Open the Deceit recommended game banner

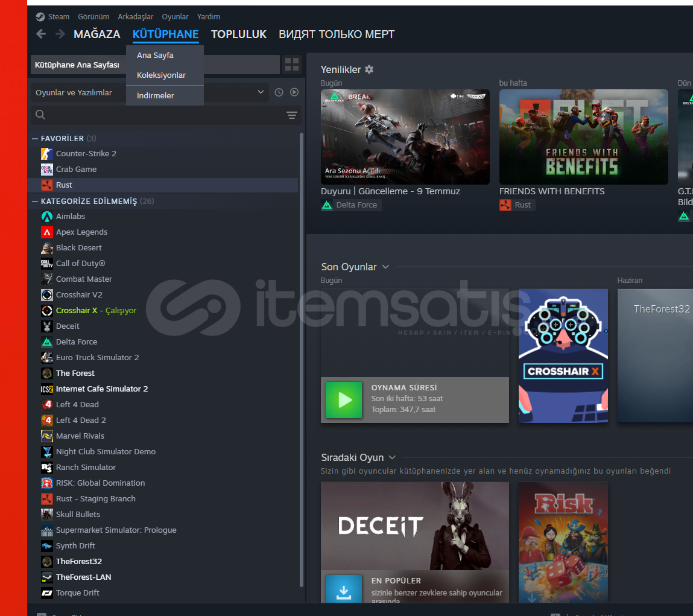[415, 526]
